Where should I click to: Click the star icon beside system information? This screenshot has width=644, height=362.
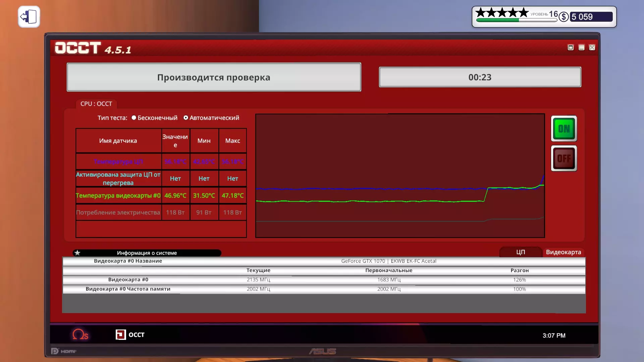click(77, 253)
